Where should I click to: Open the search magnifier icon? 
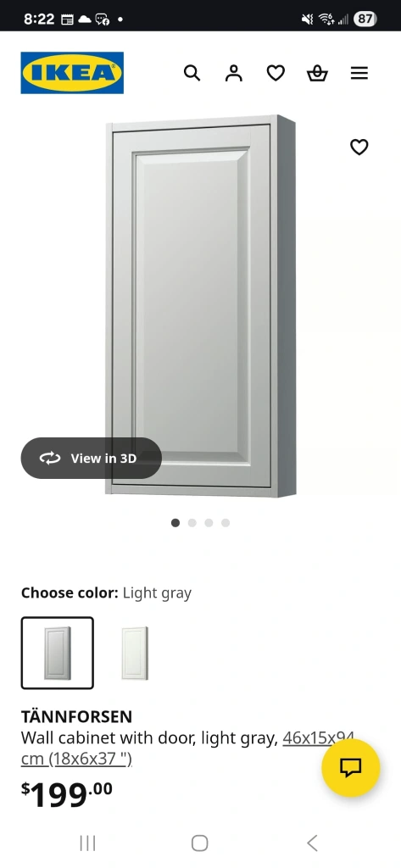tap(192, 73)
